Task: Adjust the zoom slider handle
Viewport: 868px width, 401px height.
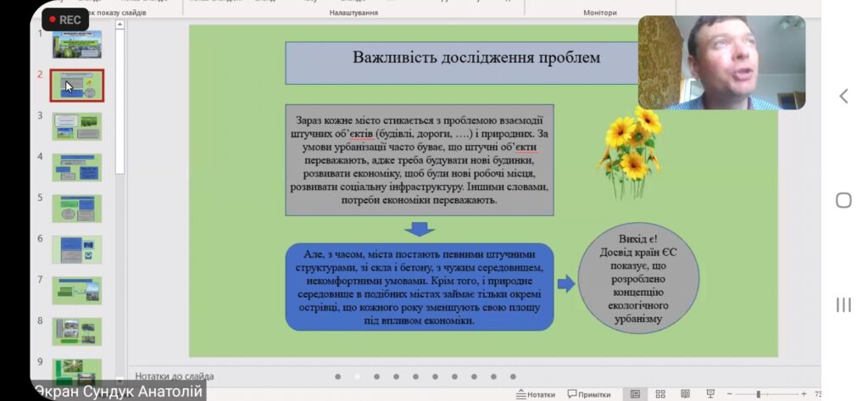Action: coord(758,394)
